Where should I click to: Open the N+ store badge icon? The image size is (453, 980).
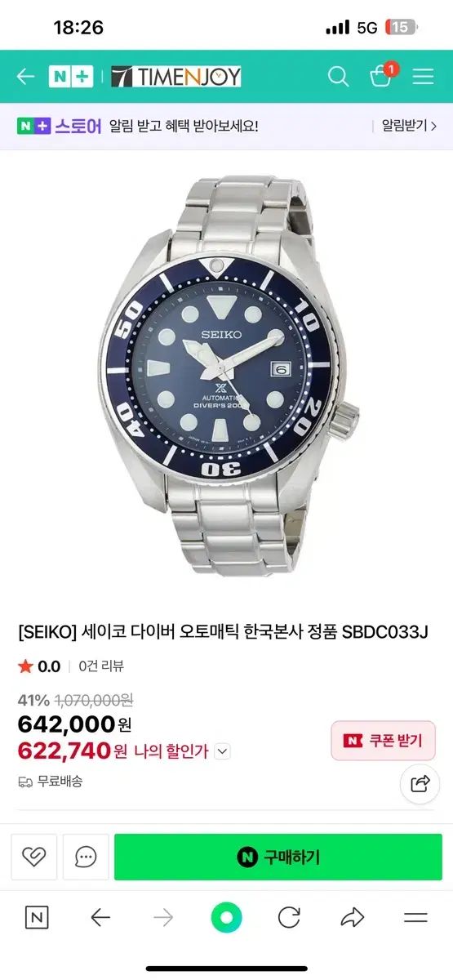click(x=71, y=77)
